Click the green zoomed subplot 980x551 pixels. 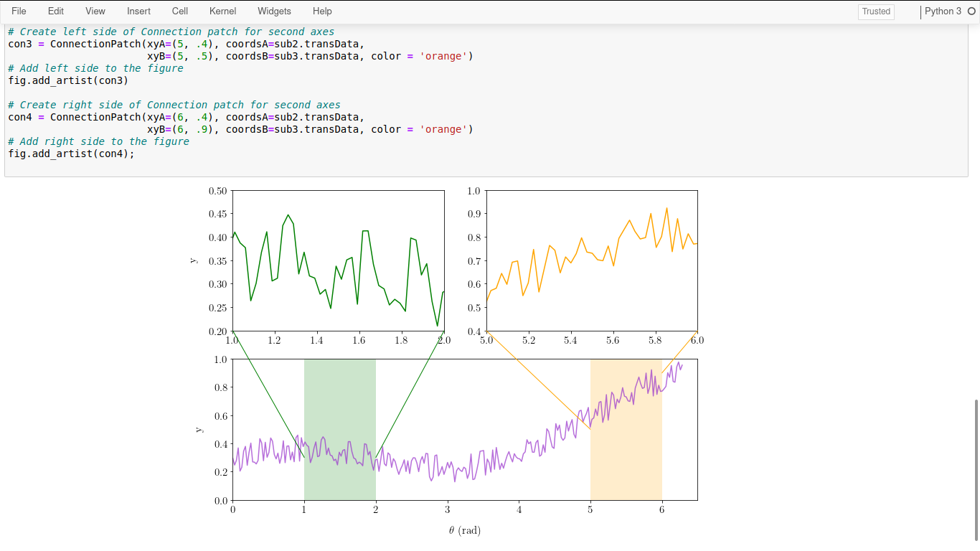pos(338,260)
